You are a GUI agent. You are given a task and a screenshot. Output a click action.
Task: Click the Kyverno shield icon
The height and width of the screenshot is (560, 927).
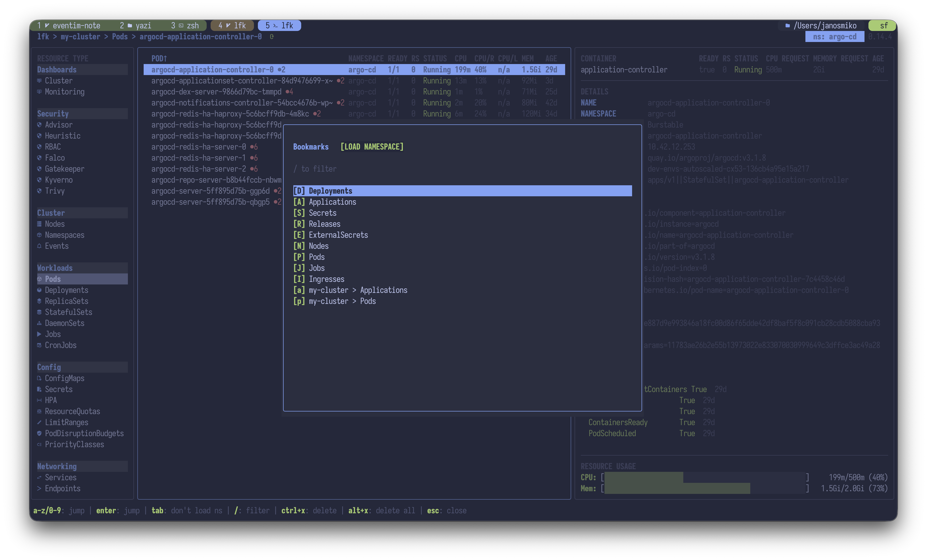coord(39,180)
